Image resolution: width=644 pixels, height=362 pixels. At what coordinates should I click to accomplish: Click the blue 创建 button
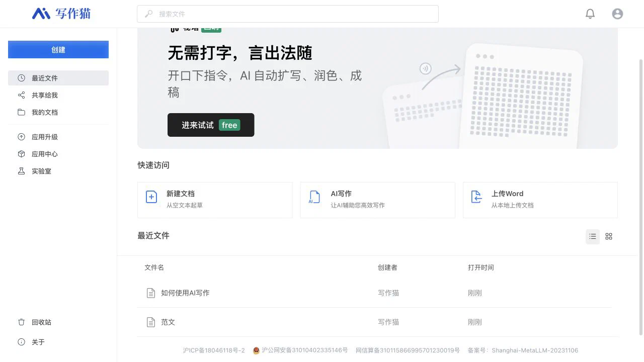(58, 50)
